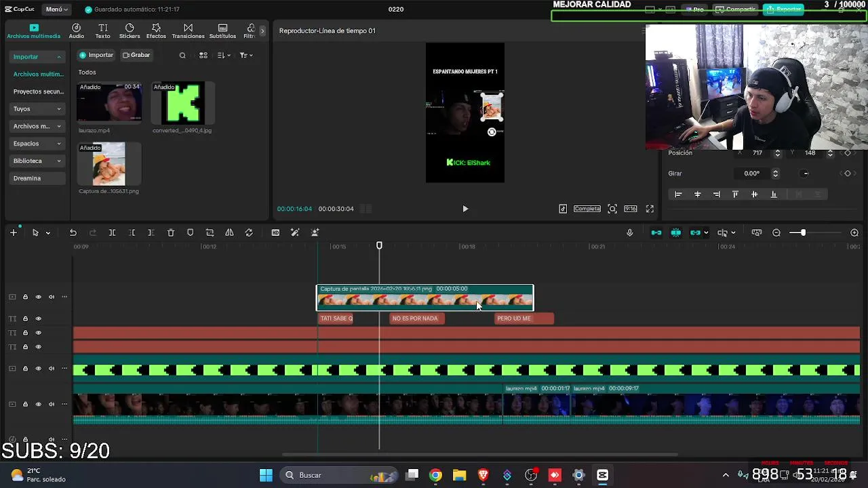
Task: Add a marker with the shield icon
Action: (191, 232)
